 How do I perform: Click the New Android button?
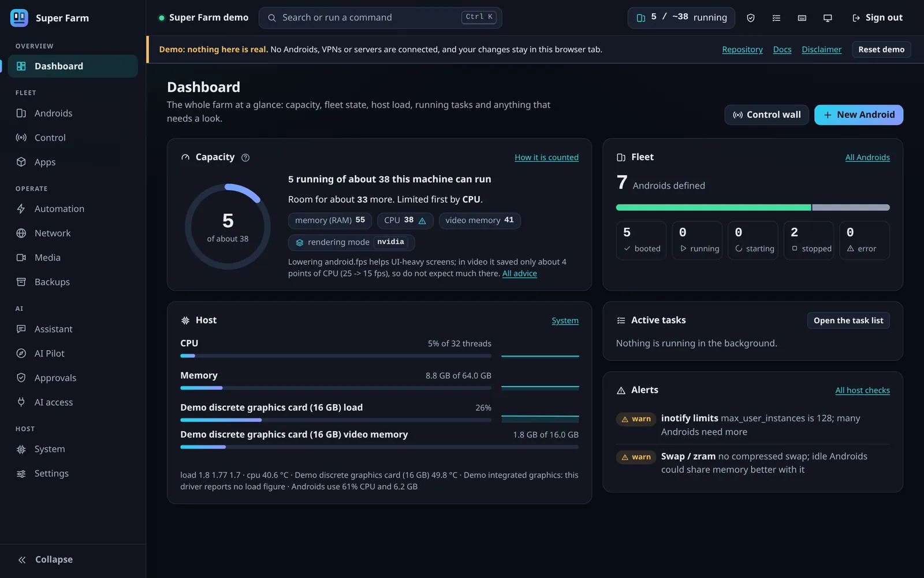click(x=859, y=114)
